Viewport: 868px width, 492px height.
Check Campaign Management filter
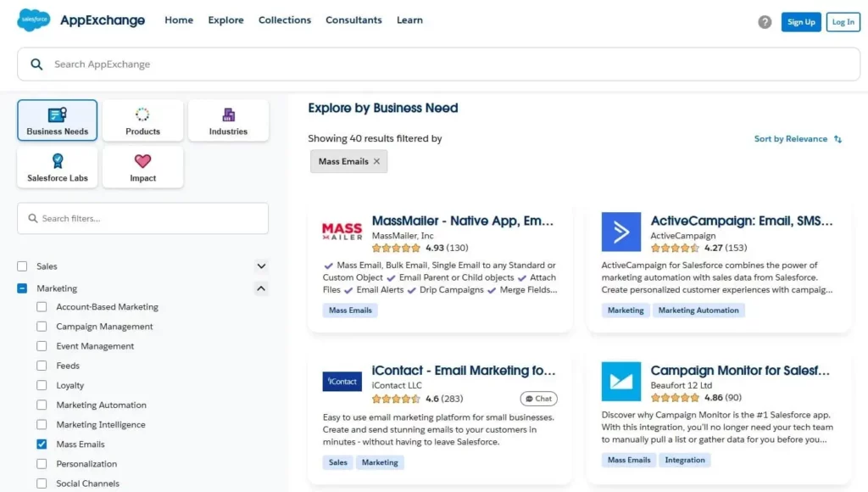pyautogui.click(x=42, y=327)
